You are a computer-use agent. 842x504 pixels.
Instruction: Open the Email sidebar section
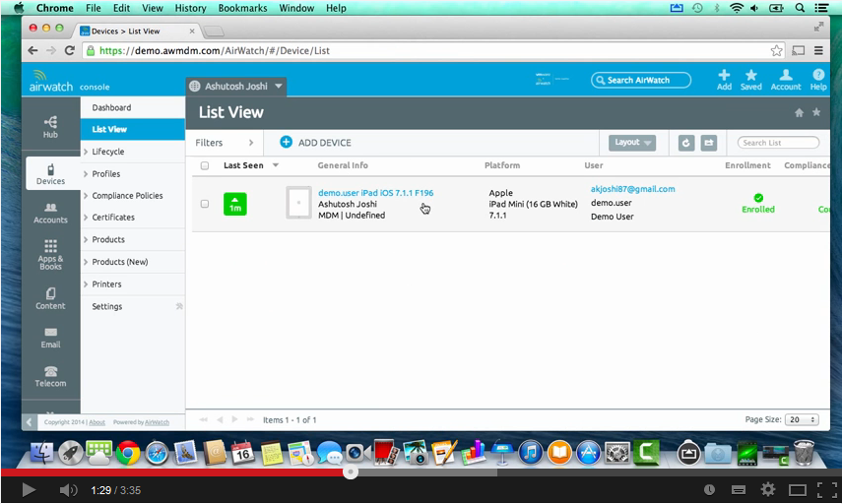(50, 338)
